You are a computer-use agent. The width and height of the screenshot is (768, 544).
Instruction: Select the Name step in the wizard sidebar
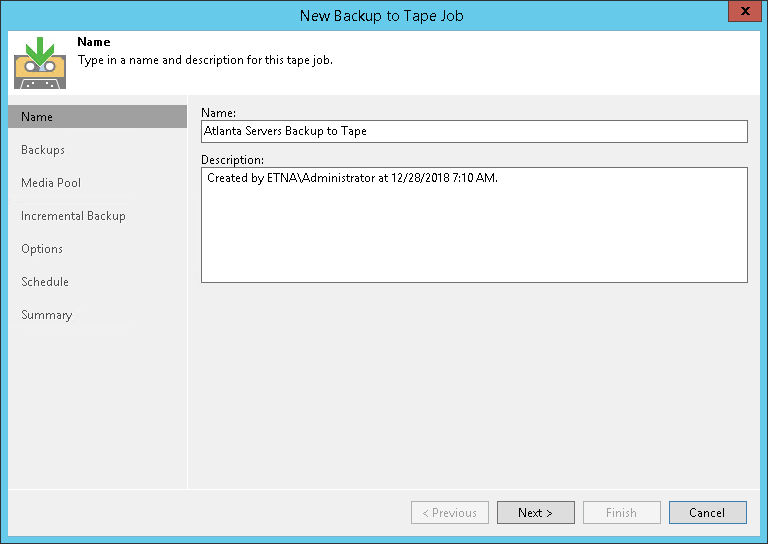pyautogui.click(x=97, y=117)
